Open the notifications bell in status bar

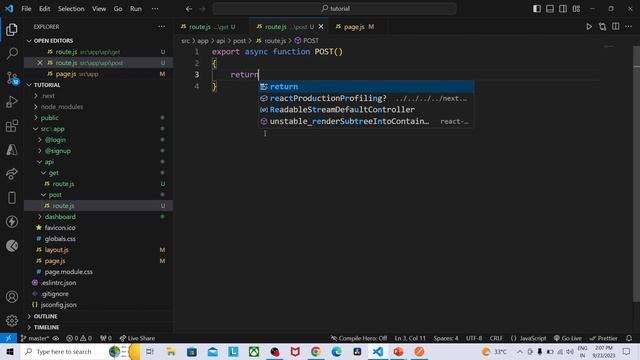point(629,338)
